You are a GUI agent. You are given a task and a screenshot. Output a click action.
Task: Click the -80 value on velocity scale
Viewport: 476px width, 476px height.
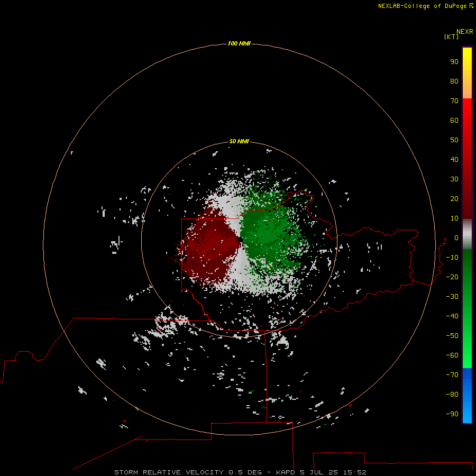[452, 395]
